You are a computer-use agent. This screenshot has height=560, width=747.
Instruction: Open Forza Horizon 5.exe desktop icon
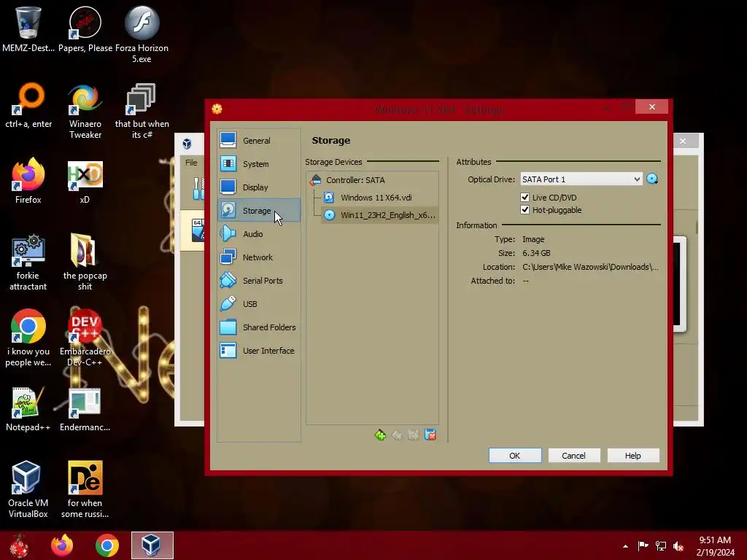[142, 34]
